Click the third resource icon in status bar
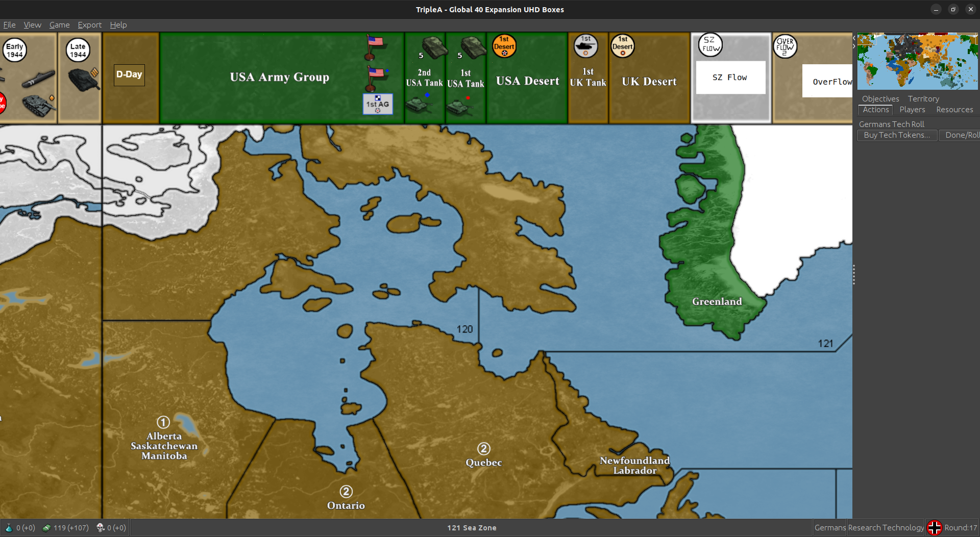This screenshot has width=980, height=537. 100,528
